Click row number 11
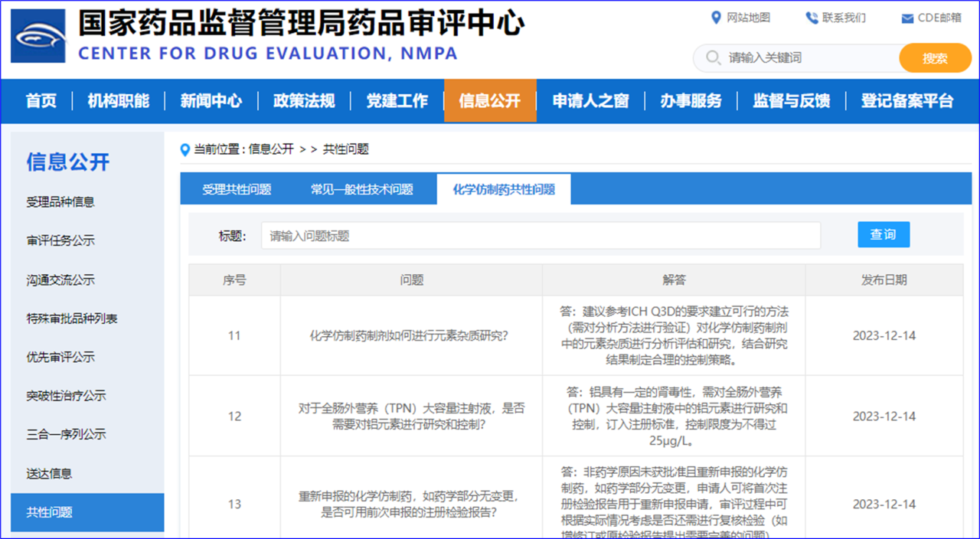This screenshot has height=539, width=980. [x=234, y=335]
